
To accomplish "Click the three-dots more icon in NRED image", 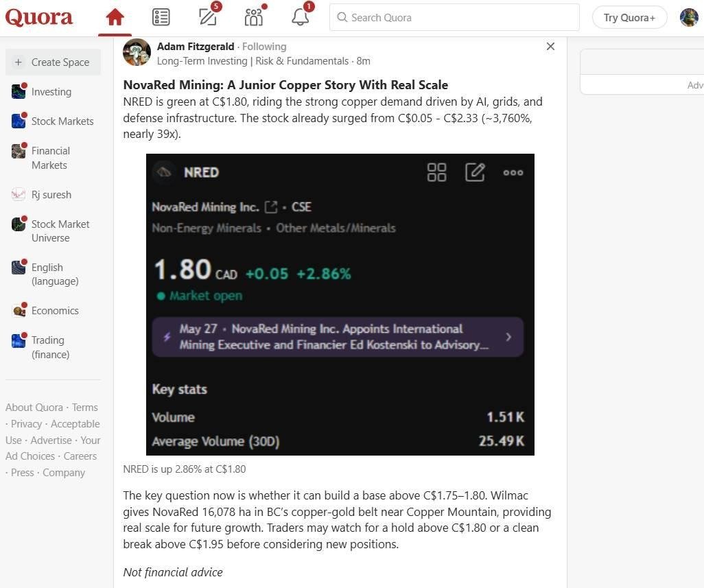I will (x=513, y=172).
